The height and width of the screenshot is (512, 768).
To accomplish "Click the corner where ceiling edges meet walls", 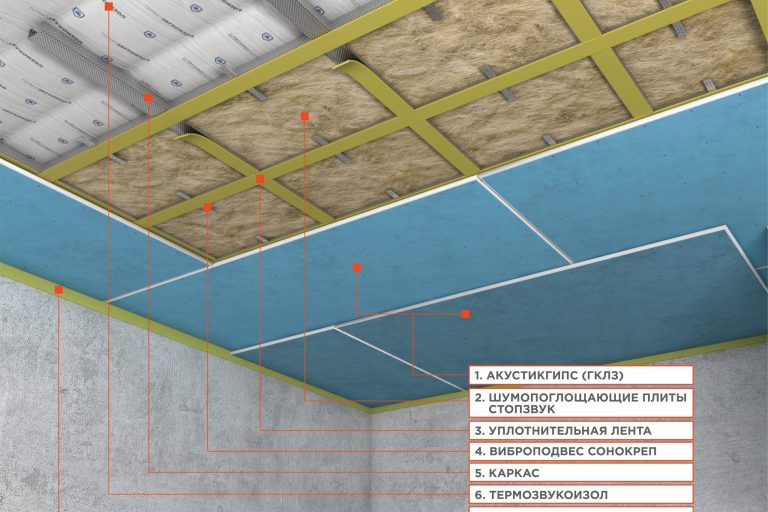I will coord(371,406).
